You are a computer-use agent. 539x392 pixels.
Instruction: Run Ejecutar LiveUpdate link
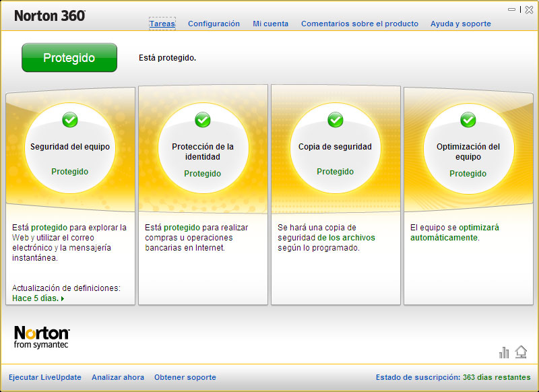[x=45, y=377]
